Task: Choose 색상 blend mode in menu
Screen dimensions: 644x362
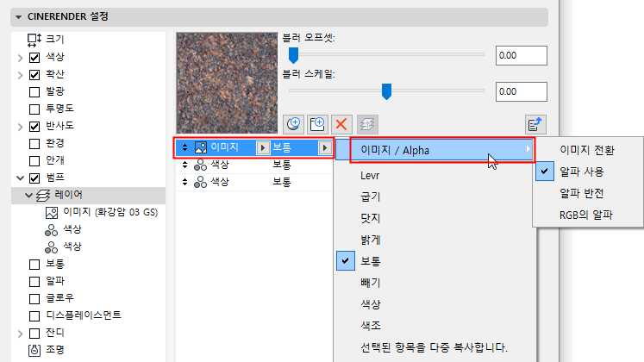Action: [x=371, y=304]
